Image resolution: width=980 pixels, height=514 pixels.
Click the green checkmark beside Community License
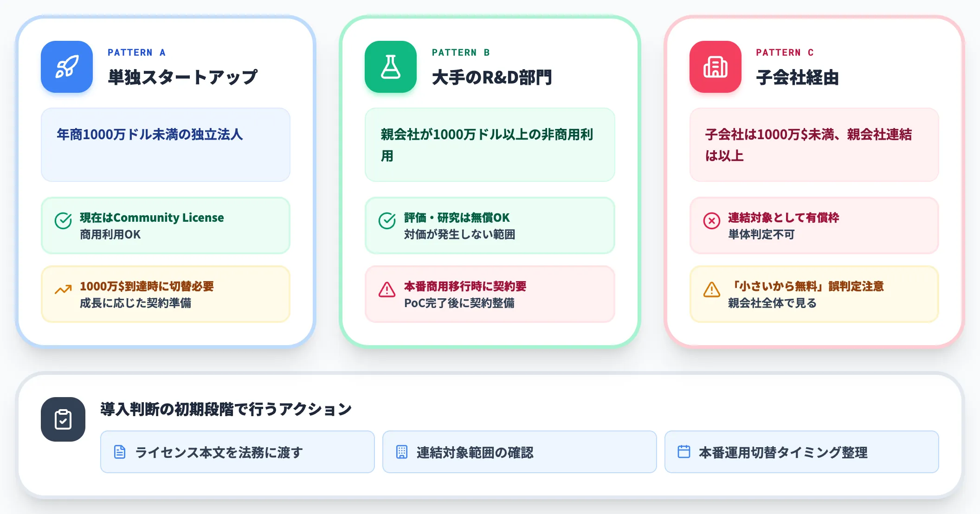(63, 221)
